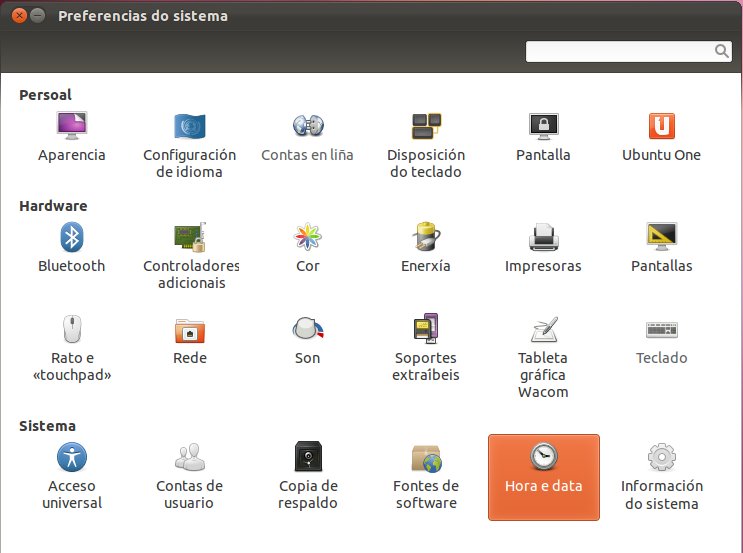The image size is (743, 553).
Task: Open Disposición do teclado panel
Action: [426, 145]
